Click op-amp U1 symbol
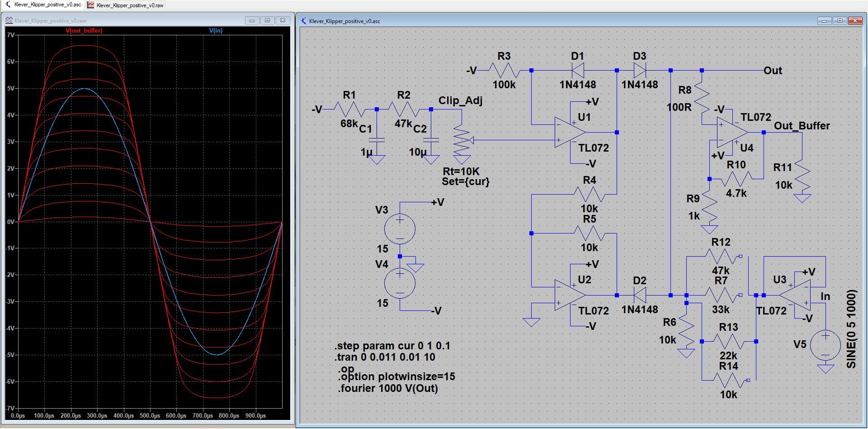The width and height of the screenshot is (868, 429). click(x=570, y=133)
